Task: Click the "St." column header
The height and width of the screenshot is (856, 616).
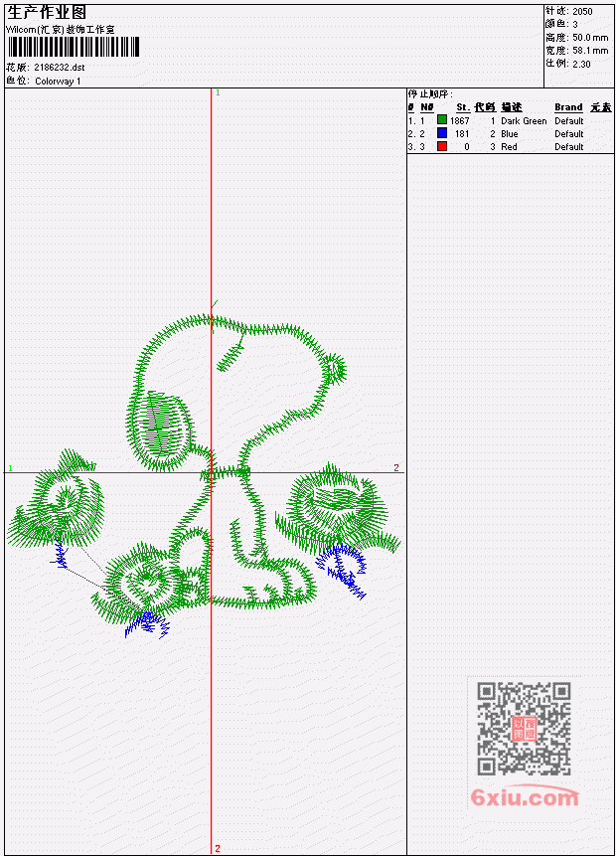Action: click(x=463, y=107)
